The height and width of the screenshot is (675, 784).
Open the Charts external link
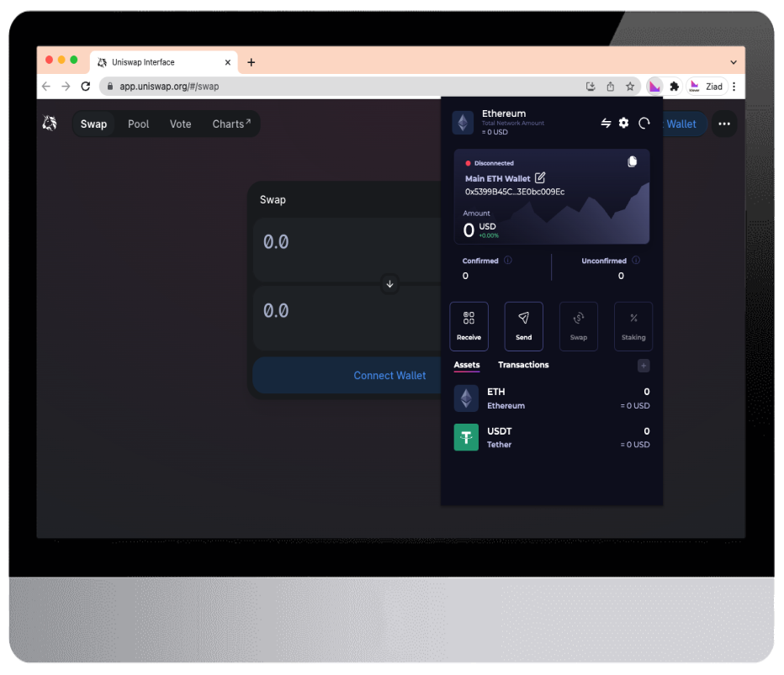pyautogui.click(x=231, y=124)
